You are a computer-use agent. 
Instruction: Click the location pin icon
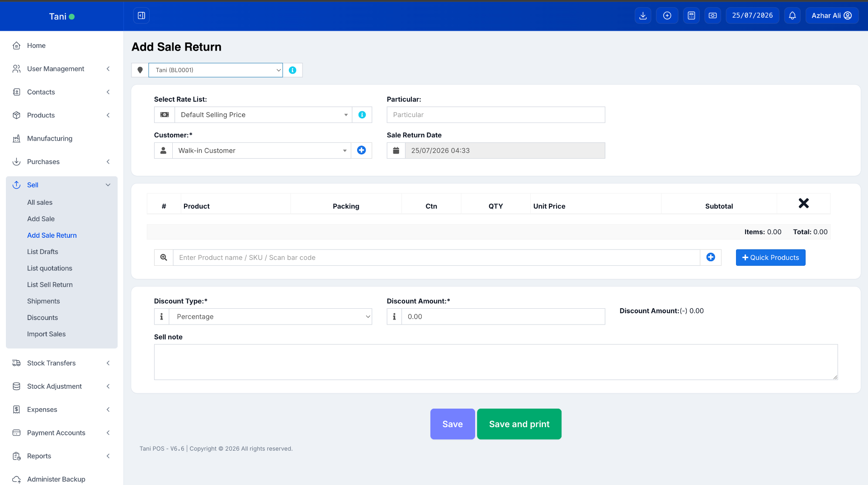point(140,70)
